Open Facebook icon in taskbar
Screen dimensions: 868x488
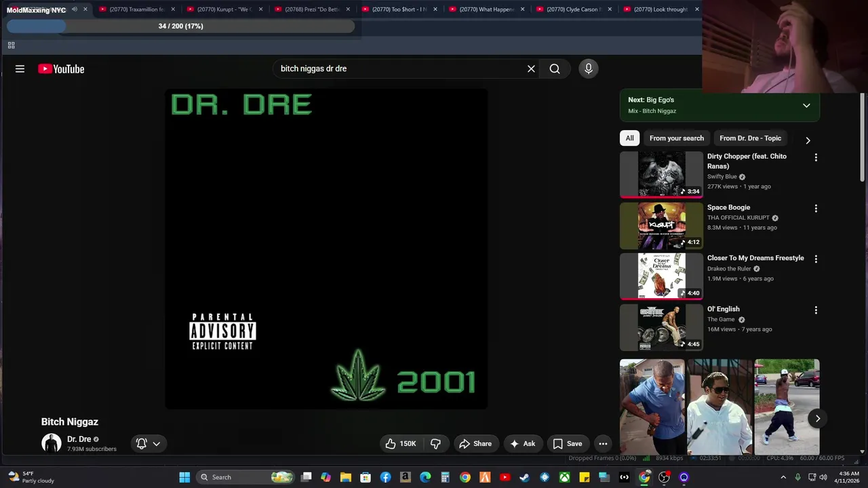385,477
